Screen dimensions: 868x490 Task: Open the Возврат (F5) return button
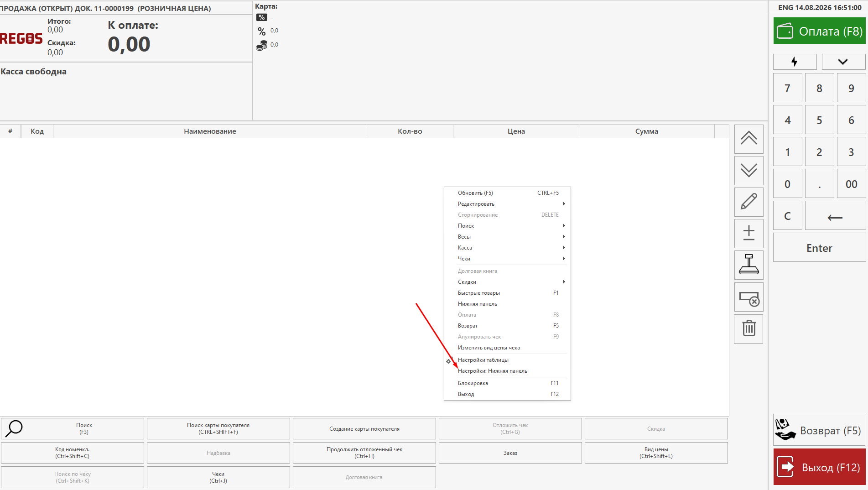[819, 430]
